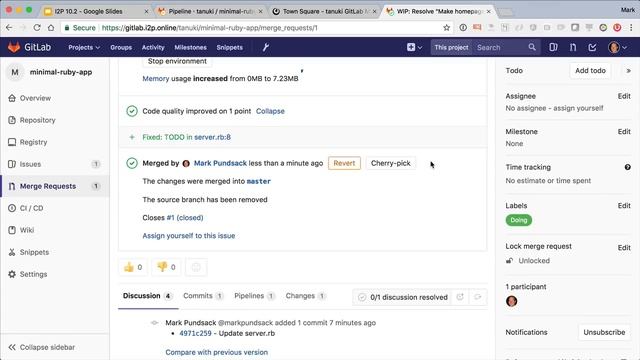This screenshot has height=360, width=640.
Task: Open the master branch link
Action: pyautogui.click(x=259, y=181)
